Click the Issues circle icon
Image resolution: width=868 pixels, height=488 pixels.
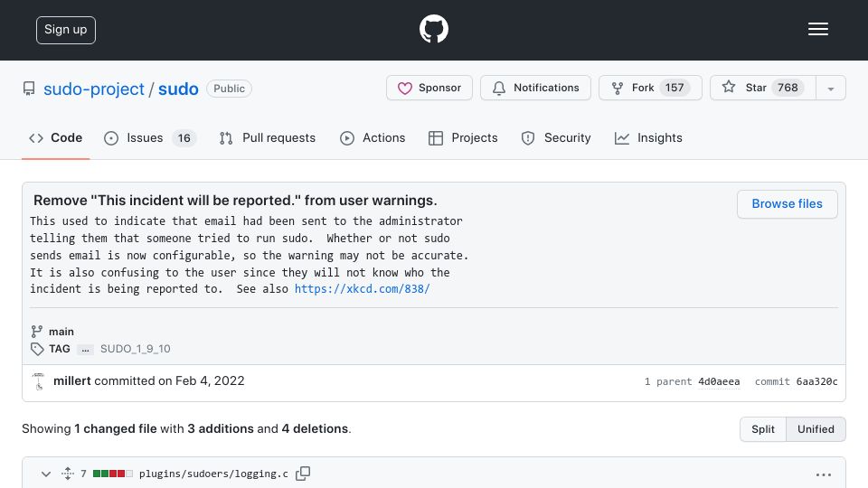(111, 138)
